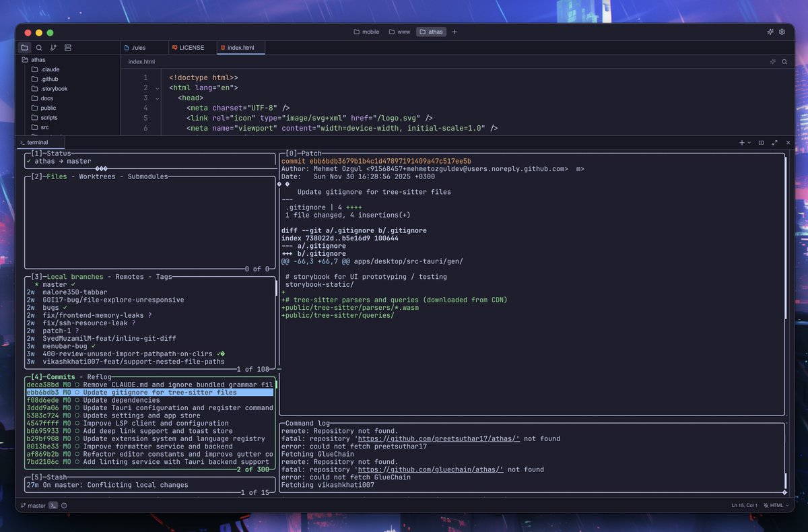
Task: Select the malore350-tabbar branch
Action: (150, 292)
